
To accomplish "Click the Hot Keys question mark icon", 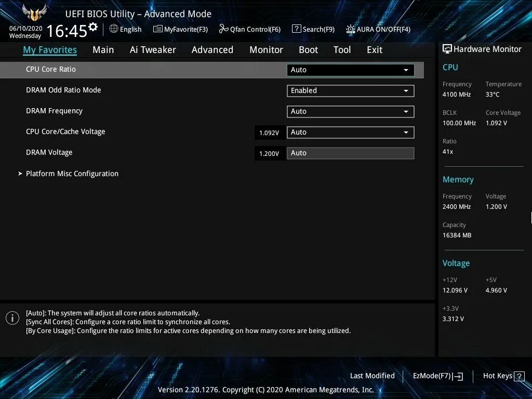I will 519,376.
